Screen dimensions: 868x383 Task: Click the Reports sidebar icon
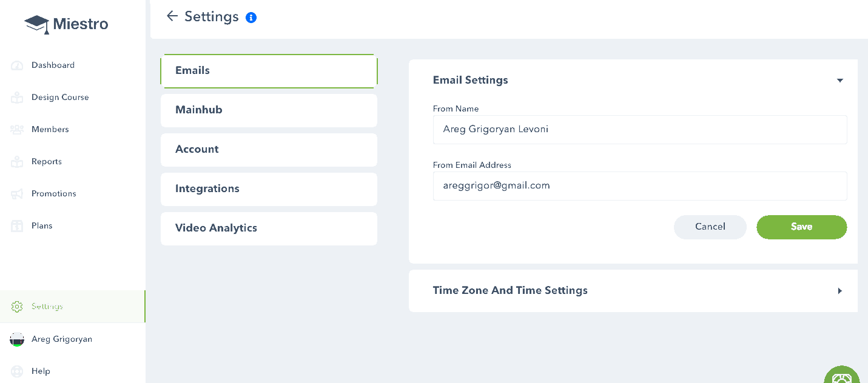coord(17,162)
